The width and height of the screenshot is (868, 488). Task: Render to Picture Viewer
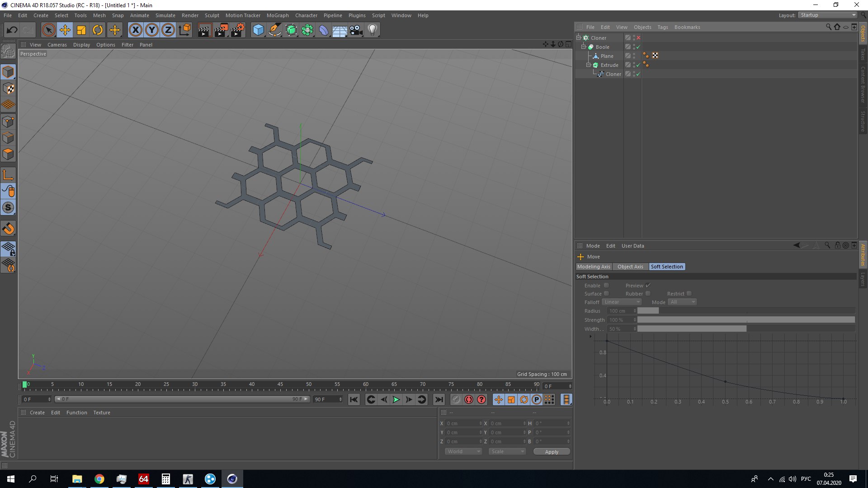tap(221, 30)
